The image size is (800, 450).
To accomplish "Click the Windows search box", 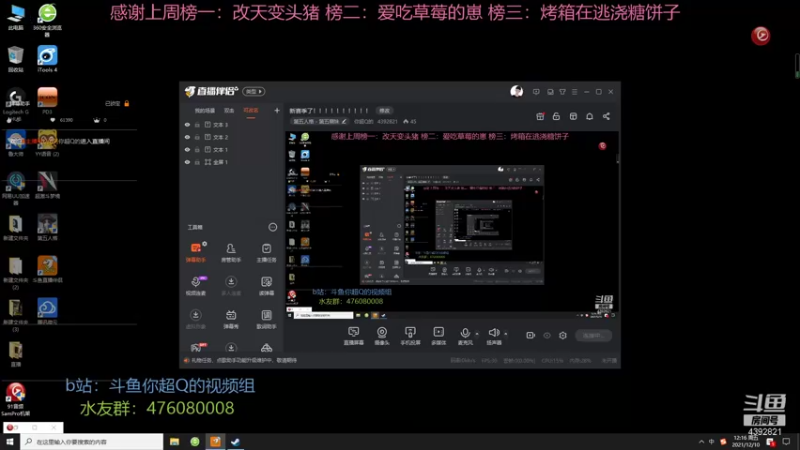I will coord(92,442).
